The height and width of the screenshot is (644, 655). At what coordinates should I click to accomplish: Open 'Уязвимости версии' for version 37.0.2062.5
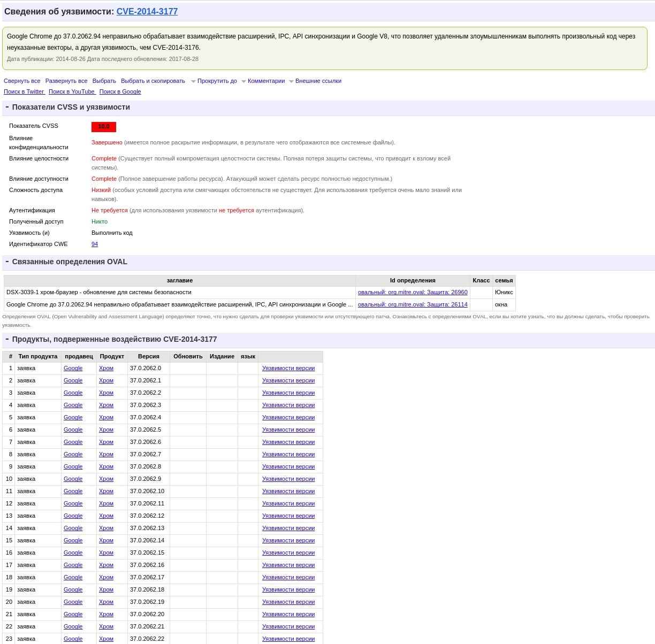coord(288,430)
